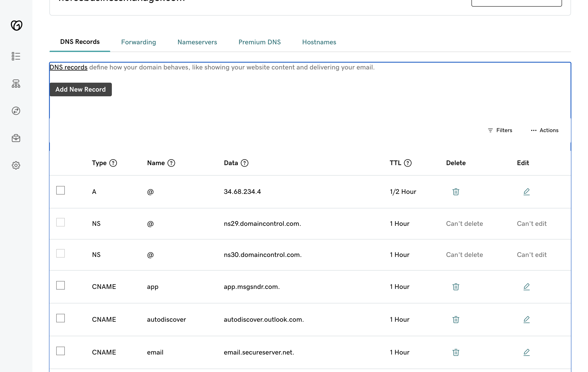This screenshot has height=372, width=588.
Task: Tick the ns30.domaincontrol.com NS record checkbox
Action: coord(60,253)
